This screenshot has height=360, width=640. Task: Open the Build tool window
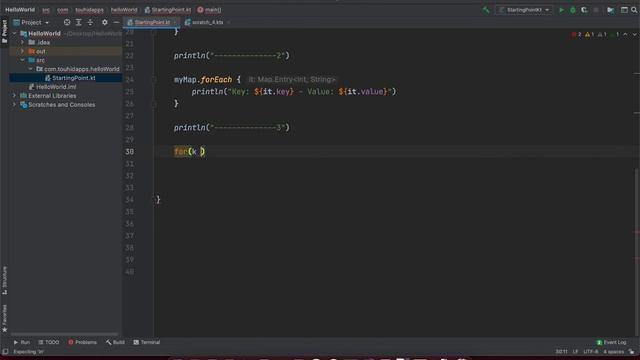pyautogui.click(x=115, y=342)
